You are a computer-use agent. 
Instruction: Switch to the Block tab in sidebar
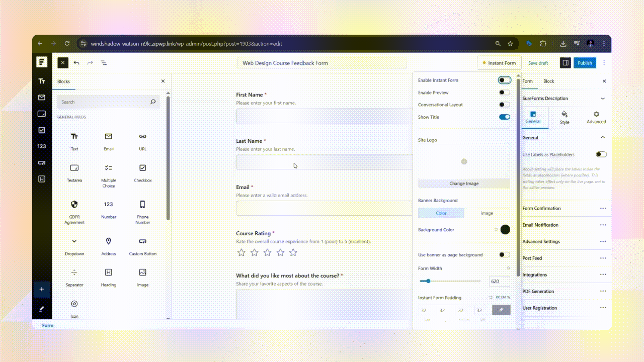(x=548, y=81)
